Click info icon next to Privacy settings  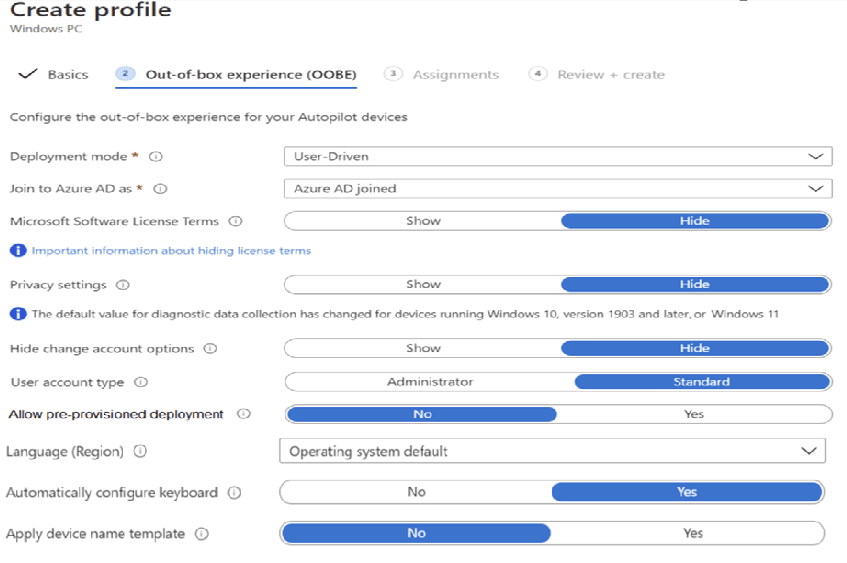122,285
